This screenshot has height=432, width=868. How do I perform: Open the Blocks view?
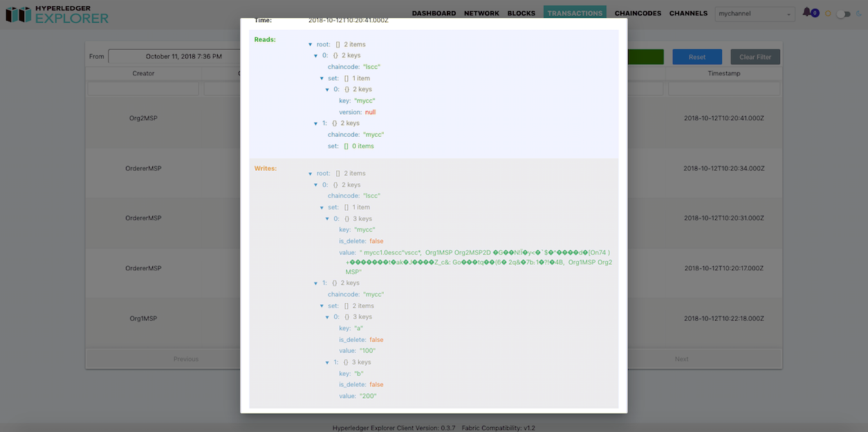click(x=521, y=12)
